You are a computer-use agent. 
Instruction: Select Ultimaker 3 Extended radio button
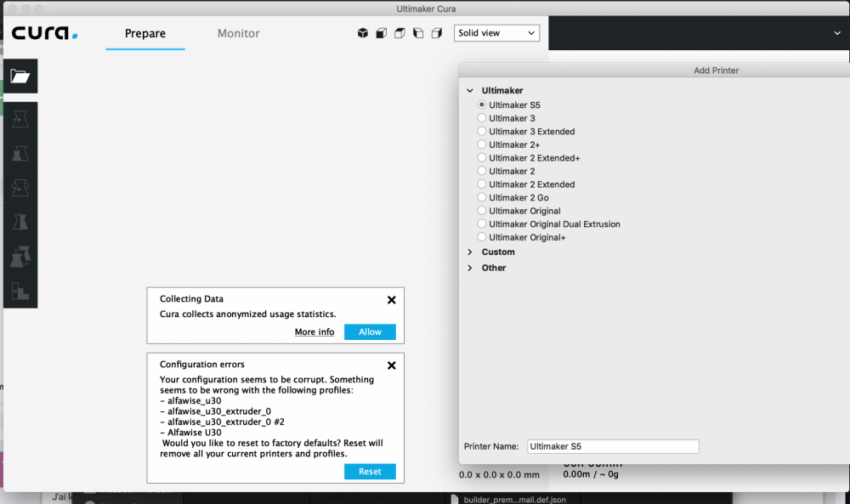pyautogui.click(x=481, y=131)
